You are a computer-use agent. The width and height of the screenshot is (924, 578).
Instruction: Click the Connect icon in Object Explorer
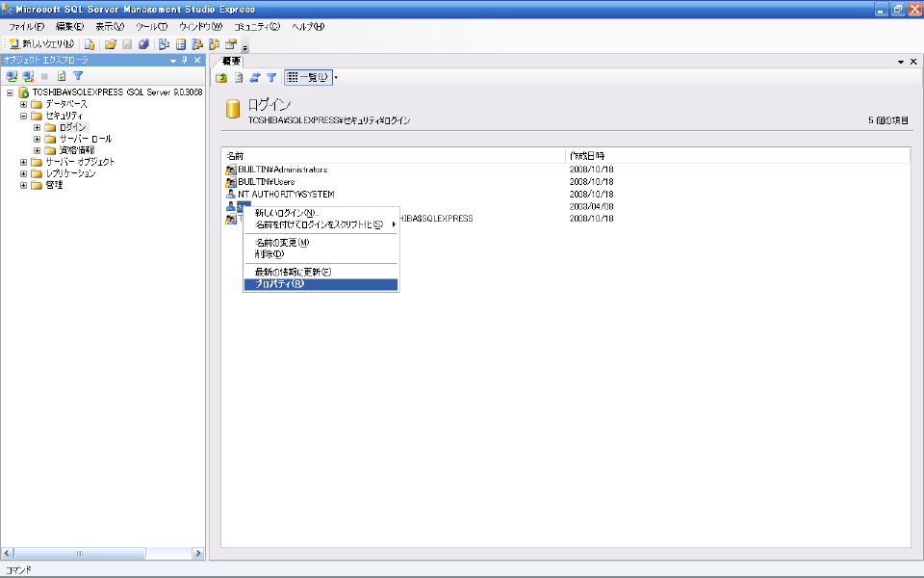point(12,76)
